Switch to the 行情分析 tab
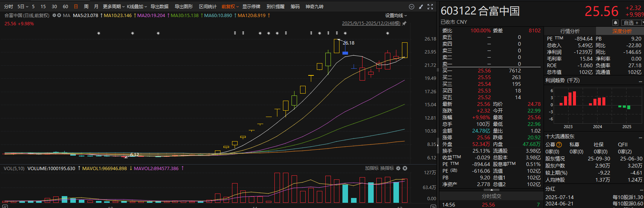 570,31
